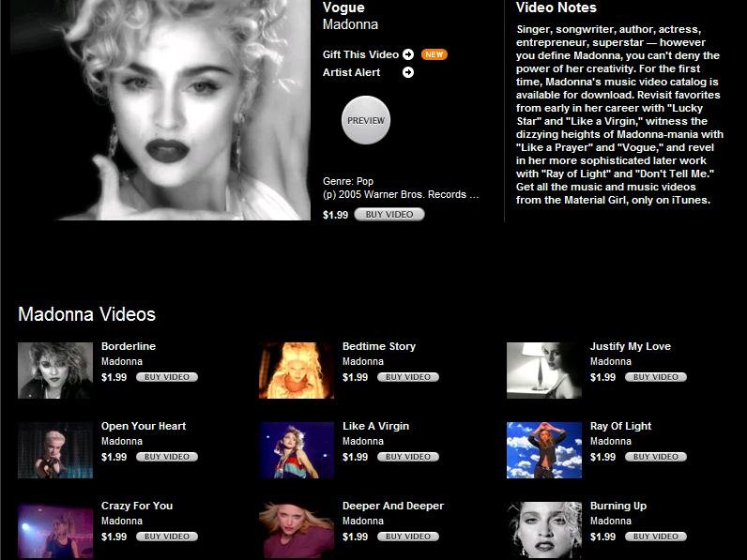Buy the Burning Up video
Viewport: 747px width, 560px height.
656,537
